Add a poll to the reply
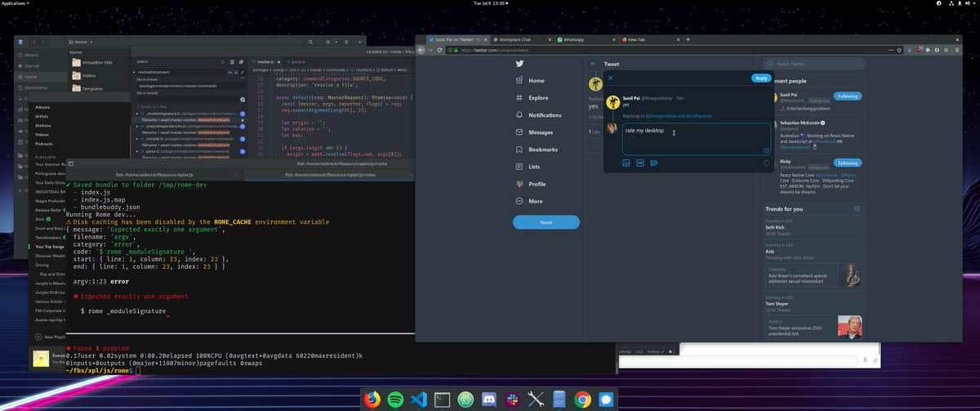The height and width of the screenshot is (411, 980). tap(654, 163)
